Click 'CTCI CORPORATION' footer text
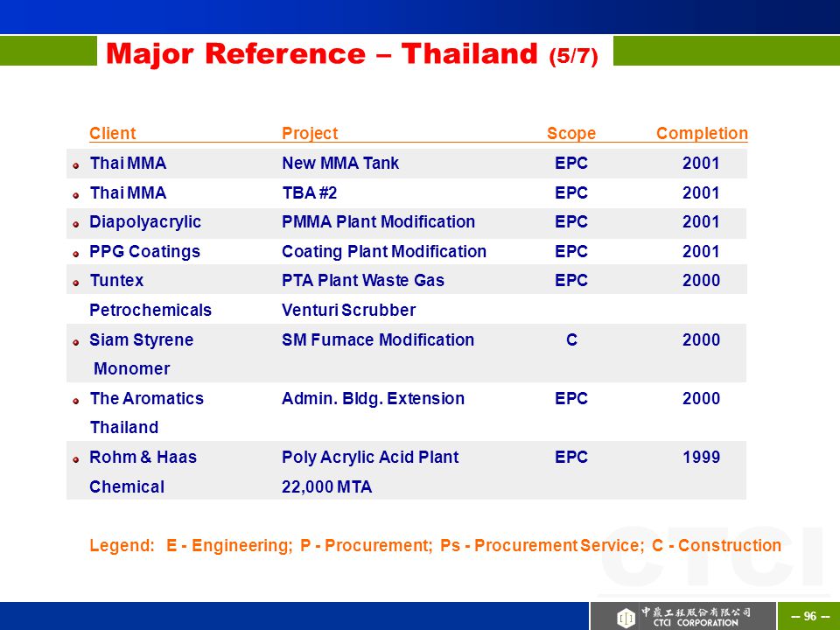Viewport: 840px width, 630px height. coord(696,622)
